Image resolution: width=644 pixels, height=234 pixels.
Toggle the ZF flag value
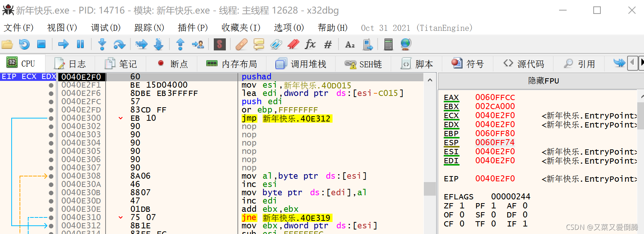pos(462,206)
